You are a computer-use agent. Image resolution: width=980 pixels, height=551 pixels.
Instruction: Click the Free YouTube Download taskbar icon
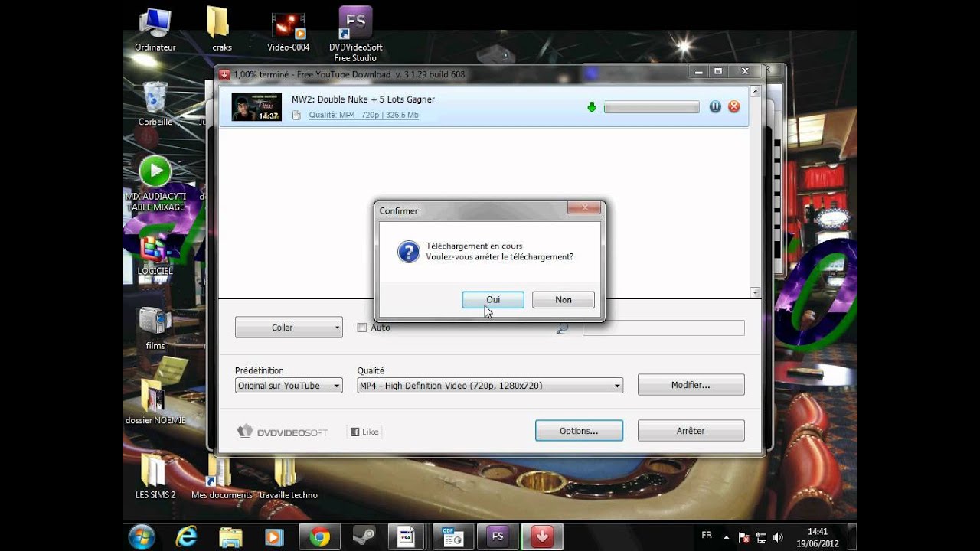[542, 537]
